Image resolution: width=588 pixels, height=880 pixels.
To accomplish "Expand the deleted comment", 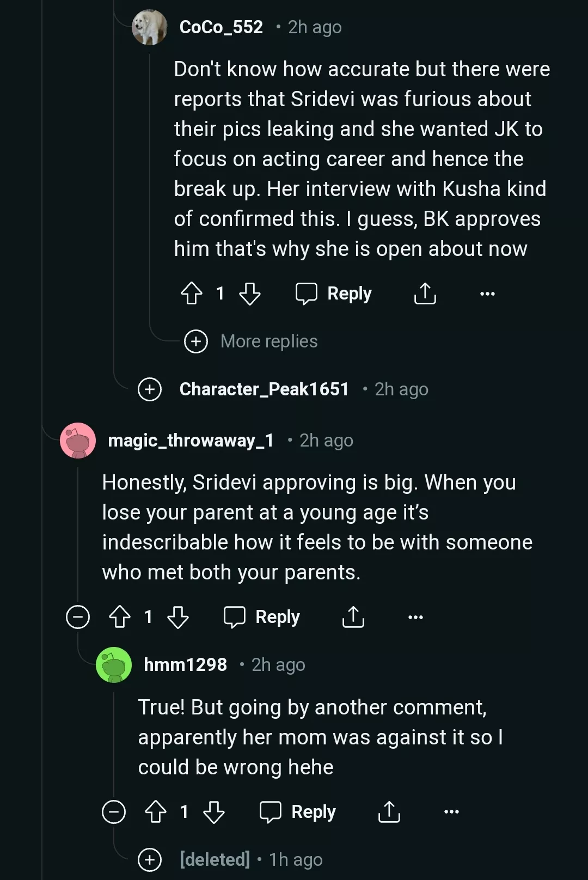I will (150, 860).
